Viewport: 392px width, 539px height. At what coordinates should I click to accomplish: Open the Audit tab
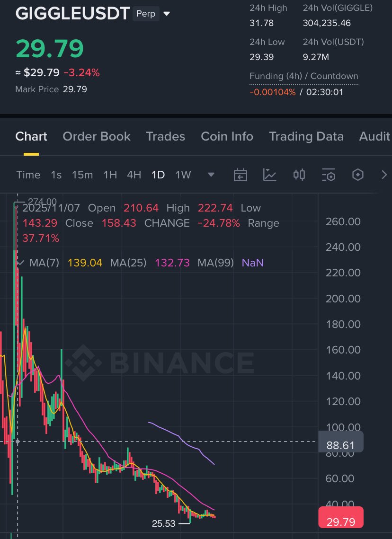375,136
